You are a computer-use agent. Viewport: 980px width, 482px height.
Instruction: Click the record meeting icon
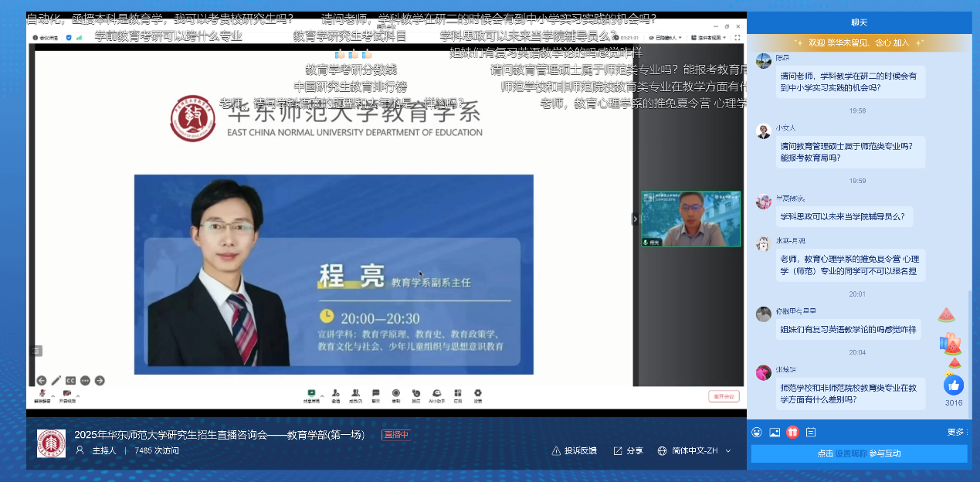point(396,393)
